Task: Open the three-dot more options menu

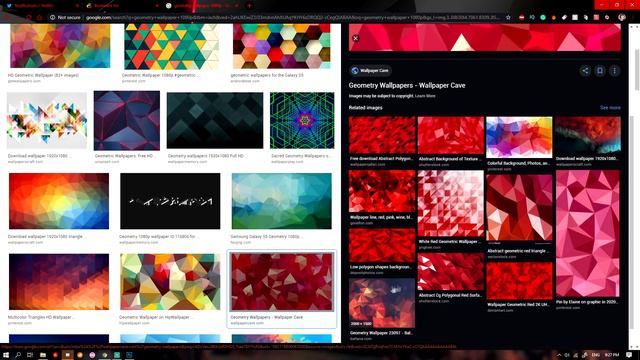Action: pos(614,71)
